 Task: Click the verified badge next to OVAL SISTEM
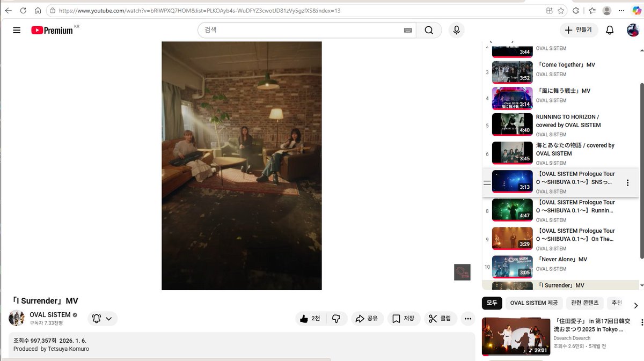point(75,315)
